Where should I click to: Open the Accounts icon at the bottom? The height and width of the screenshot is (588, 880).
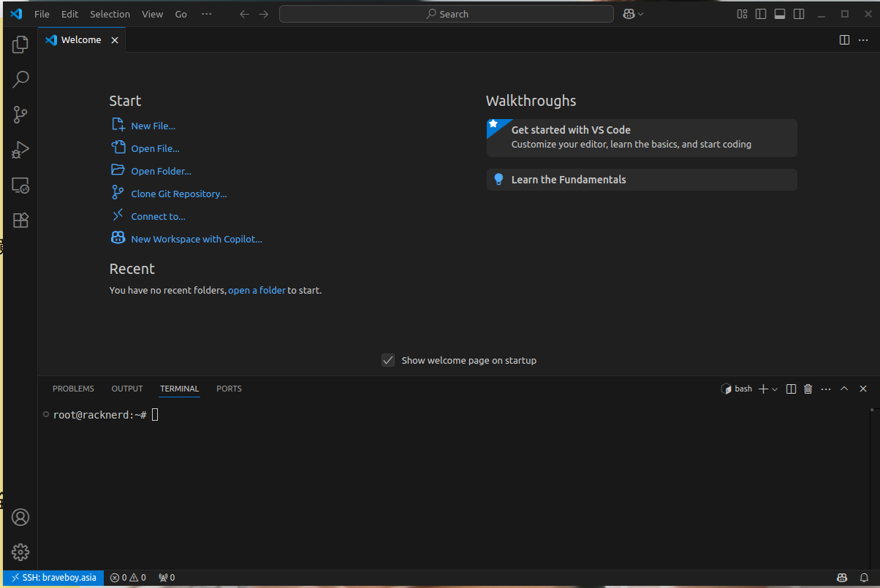point(20,517)
